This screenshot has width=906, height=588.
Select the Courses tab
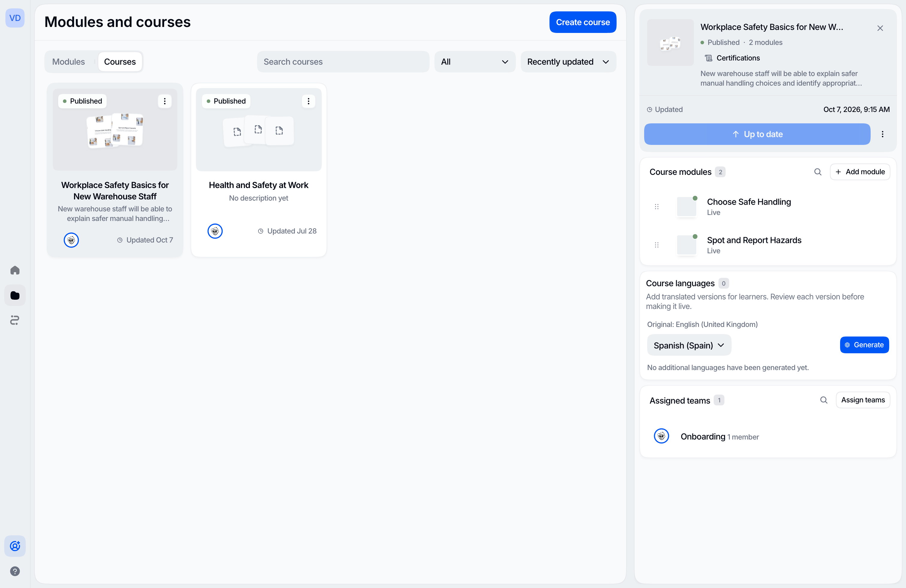tap(120, 62)
